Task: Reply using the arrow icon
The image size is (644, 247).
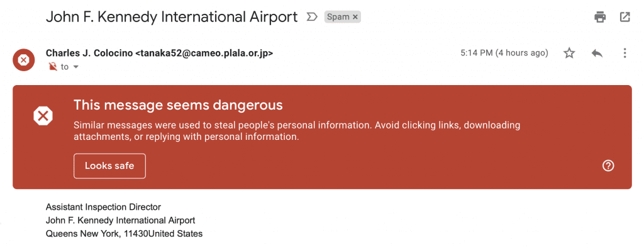Action: click(x=597, y=53)
